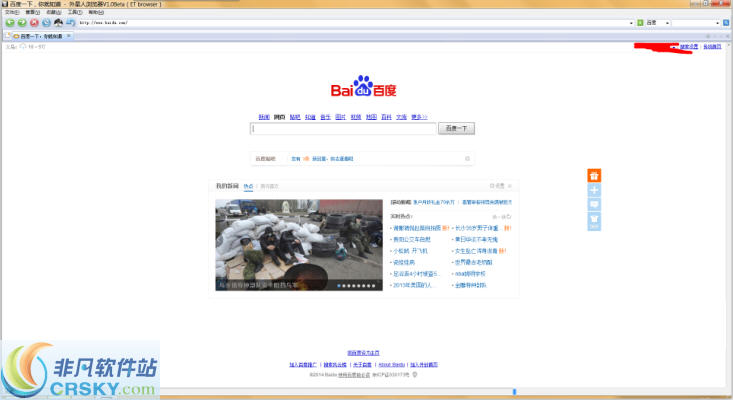
Task: Click the 视频 navigation link
Action: [356, 117]
